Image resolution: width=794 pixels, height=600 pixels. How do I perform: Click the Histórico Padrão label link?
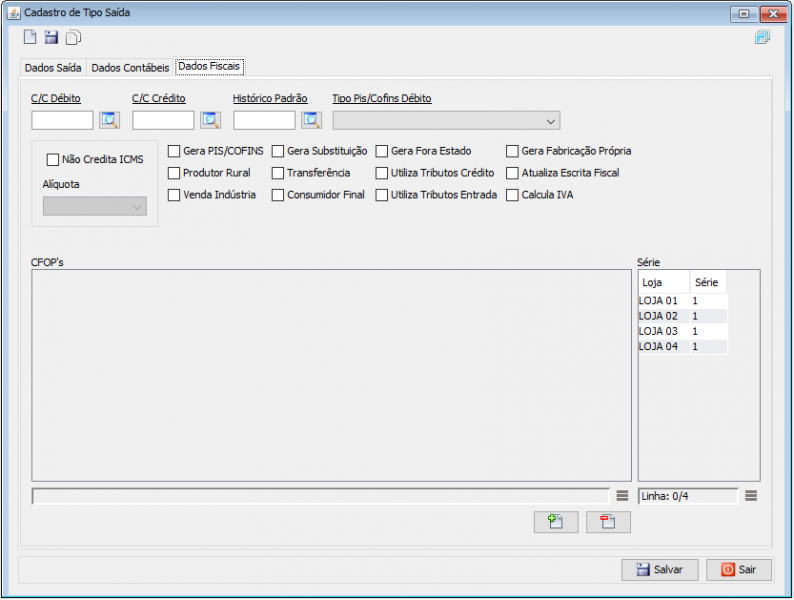[270, 99]
